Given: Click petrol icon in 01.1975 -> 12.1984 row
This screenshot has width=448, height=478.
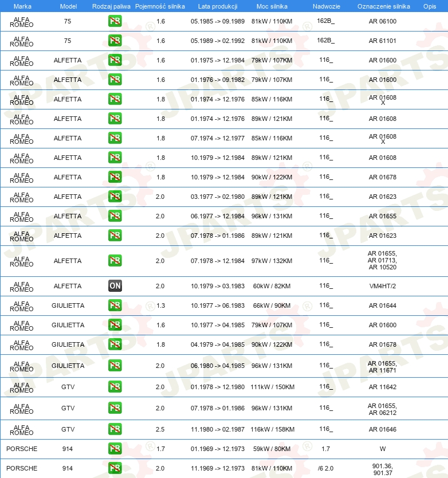Looking at the screenshot, I should (115, 60).
